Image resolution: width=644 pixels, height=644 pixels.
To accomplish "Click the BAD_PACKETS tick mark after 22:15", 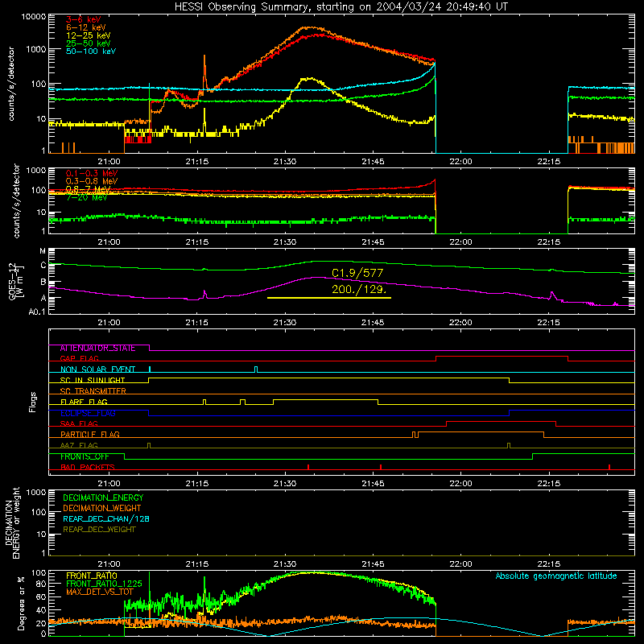I will pyautogui.click(x=609, y=467).
